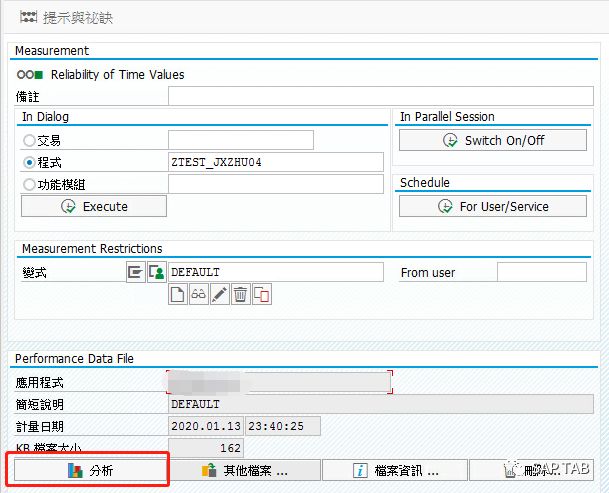Click the 應用程式 application field
This screenshot has height=493, width=609.
[279, 382]
